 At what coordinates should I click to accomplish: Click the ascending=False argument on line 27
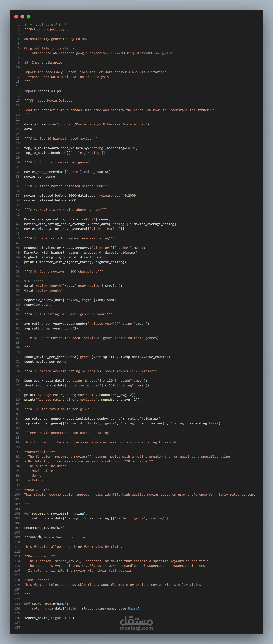click(x=121, y=148)
